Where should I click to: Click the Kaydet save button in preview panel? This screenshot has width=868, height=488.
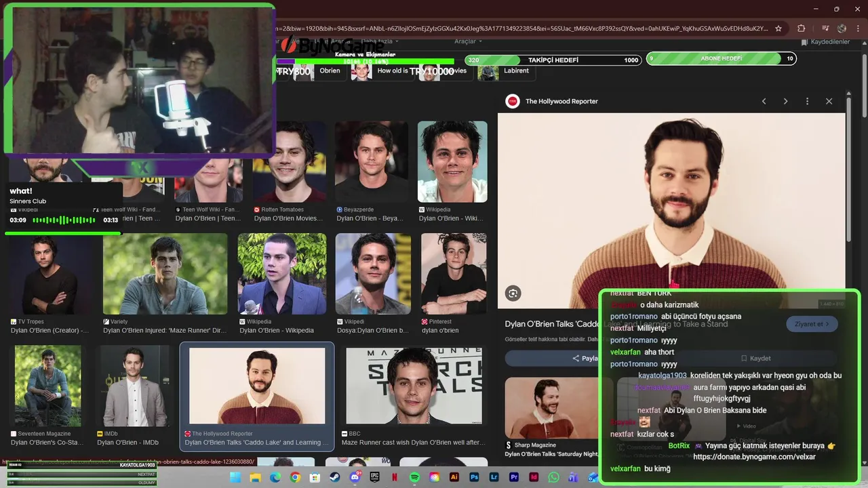[x=756, y=358]
